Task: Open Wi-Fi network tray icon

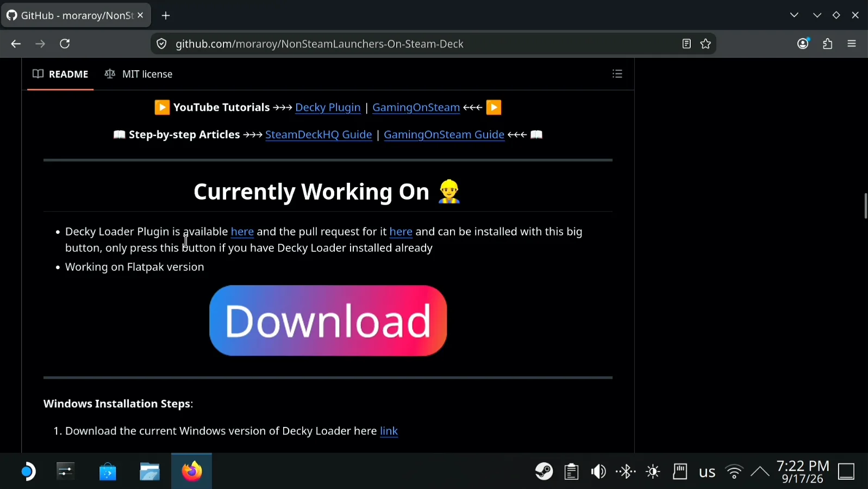Action: tap(734, 472)
